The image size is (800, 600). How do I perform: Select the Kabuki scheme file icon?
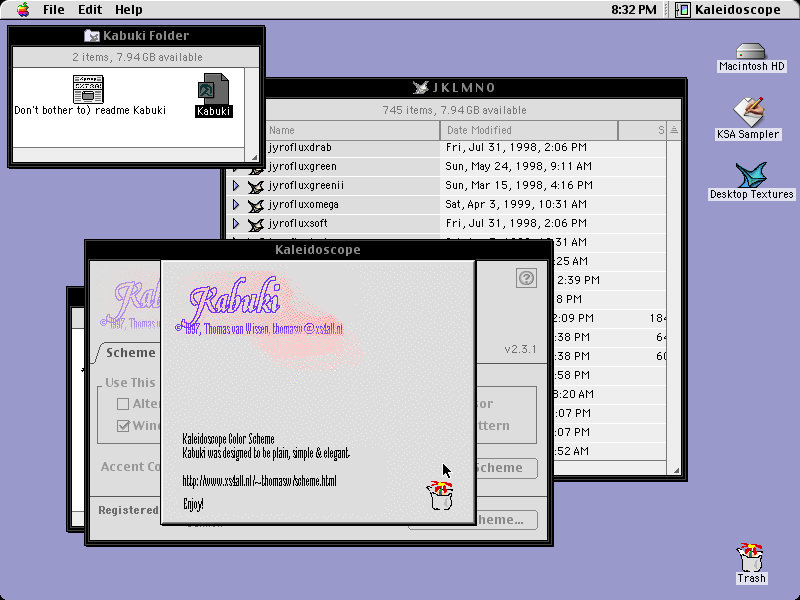(213, 89)
